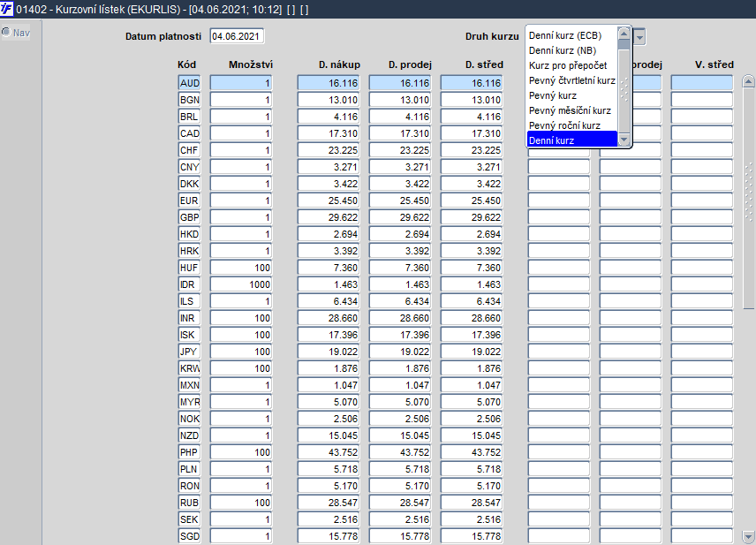Select the CHF code cell
Viewport: 756px width, 545px height.
(189, 150)
